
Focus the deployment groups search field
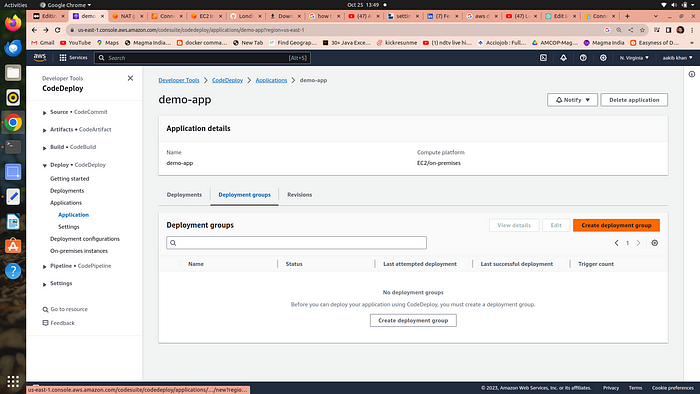(296, 243)
